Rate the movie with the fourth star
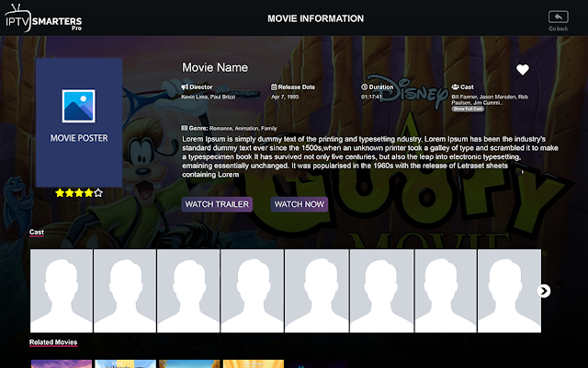 (x=89, y=193)
